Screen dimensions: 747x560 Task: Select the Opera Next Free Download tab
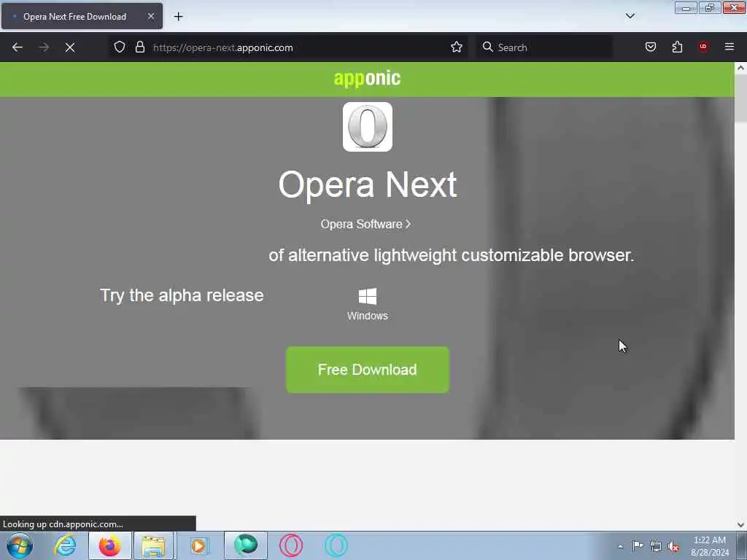coord(82,16)
